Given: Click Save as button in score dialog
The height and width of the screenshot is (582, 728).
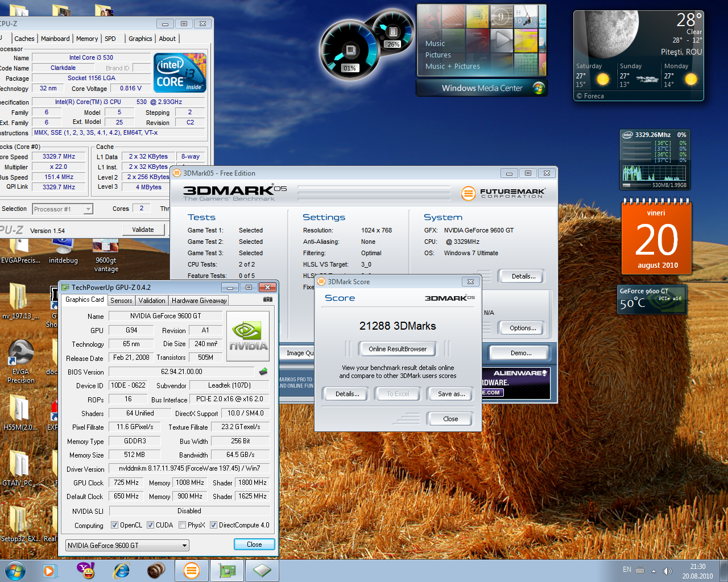Looking at the screenshot, I should (x=451, y=394).
